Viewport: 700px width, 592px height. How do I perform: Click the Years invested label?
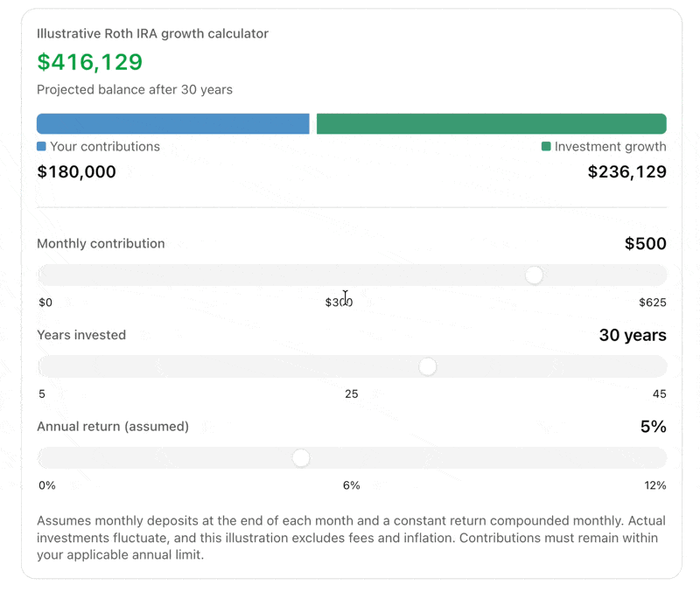(81, 335)
